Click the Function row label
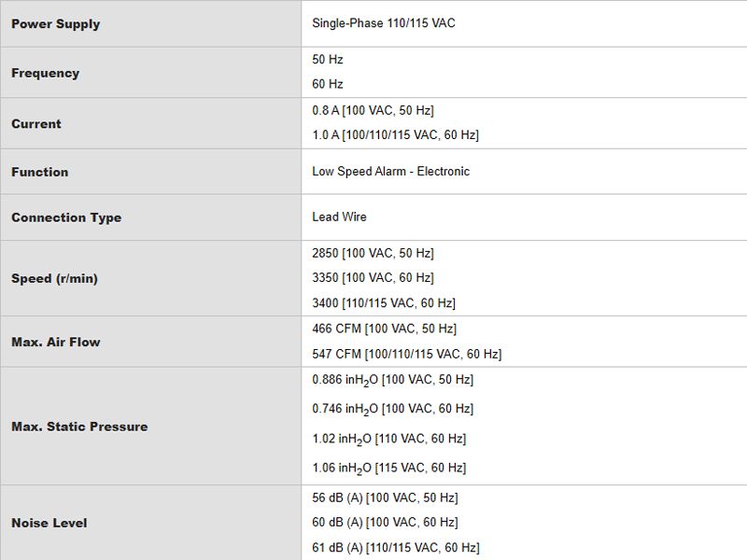 (x=39, y=172)
